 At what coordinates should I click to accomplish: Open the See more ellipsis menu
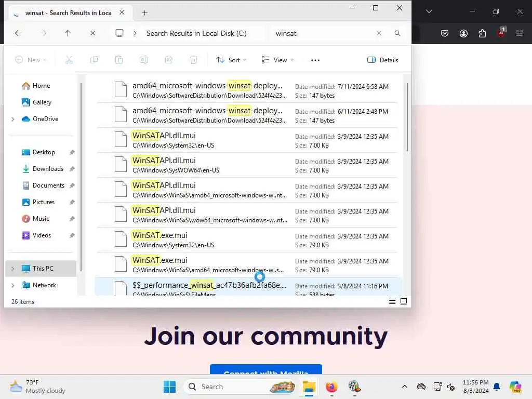315,60
